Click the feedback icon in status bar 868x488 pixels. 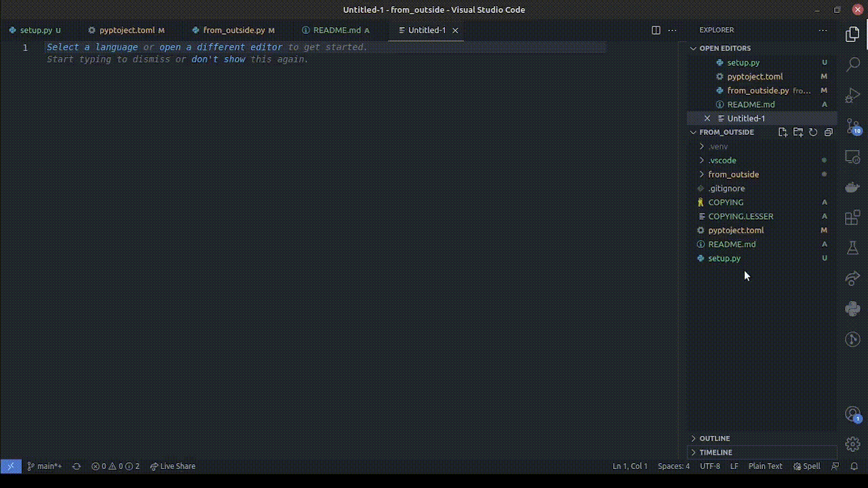pos(835,466)
